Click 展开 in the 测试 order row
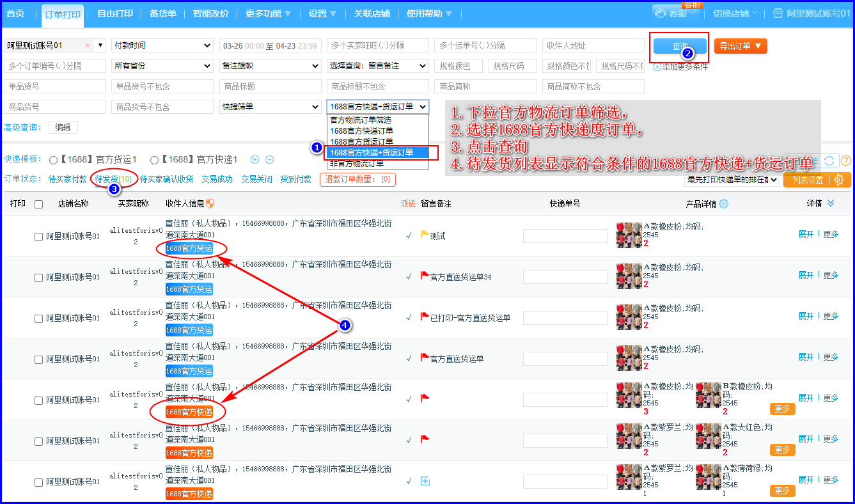The width and height of the screenshot is (855, 504). pos(806,234)
